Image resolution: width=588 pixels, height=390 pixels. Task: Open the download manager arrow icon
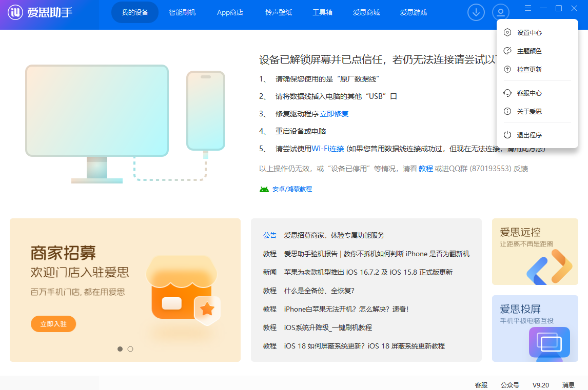click(x=476, y=12)
